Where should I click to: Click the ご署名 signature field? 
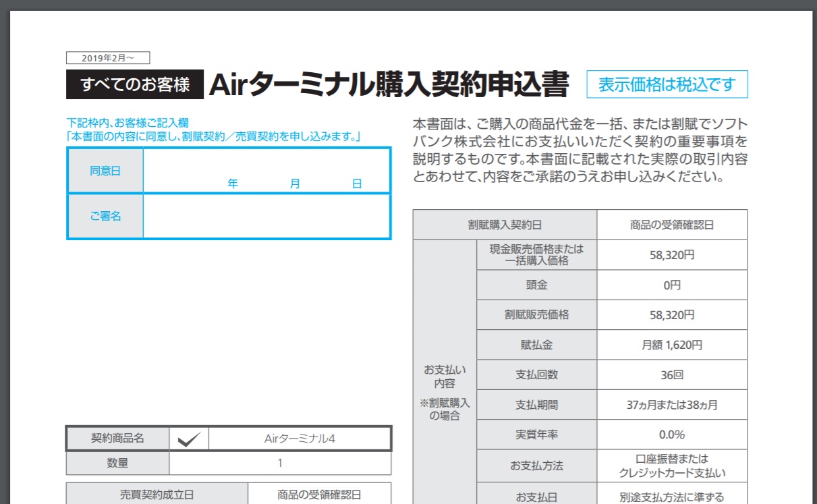(x=266, y=216)
